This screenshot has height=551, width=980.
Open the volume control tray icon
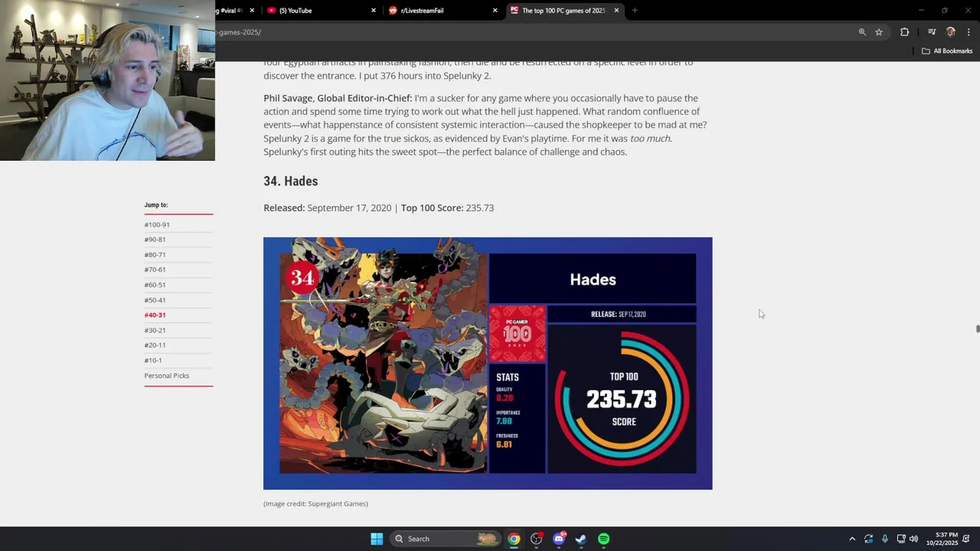pos(913,539)
